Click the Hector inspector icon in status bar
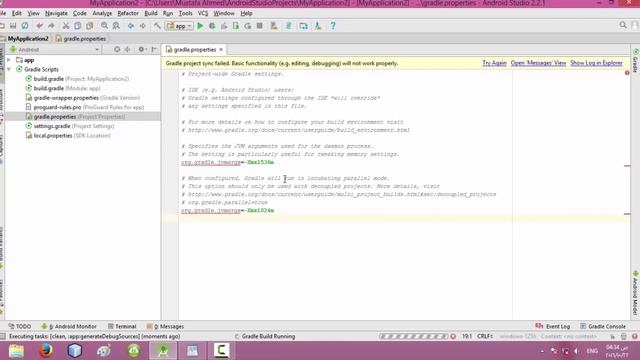Viewport: 640px width, 360px height. click(624, 336)
